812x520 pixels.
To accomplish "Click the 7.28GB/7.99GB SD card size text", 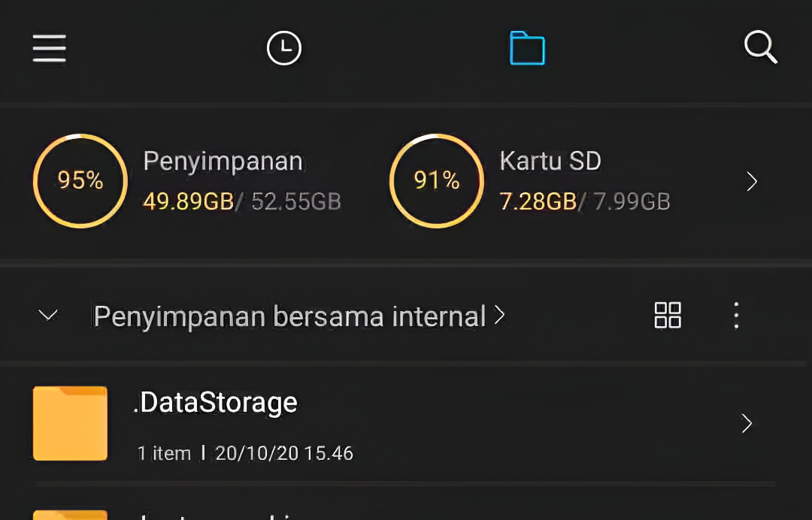I will tap(585, 201).
